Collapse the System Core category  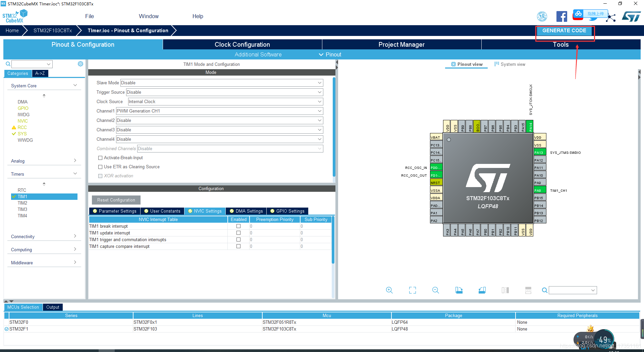click(x=44, y=86)
